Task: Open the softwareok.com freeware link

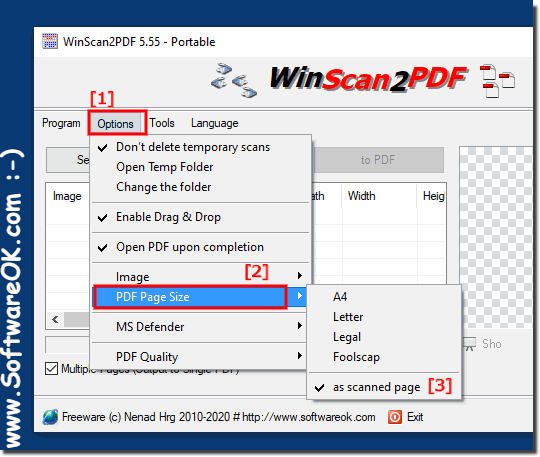Action: pos(309,417)
